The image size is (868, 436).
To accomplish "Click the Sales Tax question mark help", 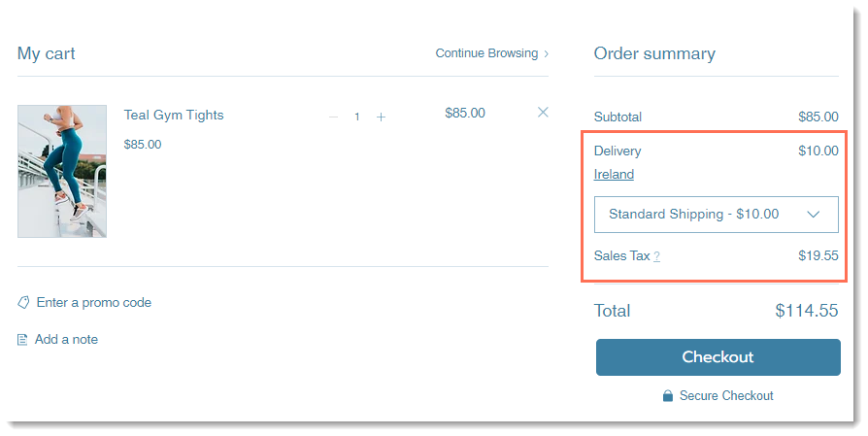I will (656, 256).
